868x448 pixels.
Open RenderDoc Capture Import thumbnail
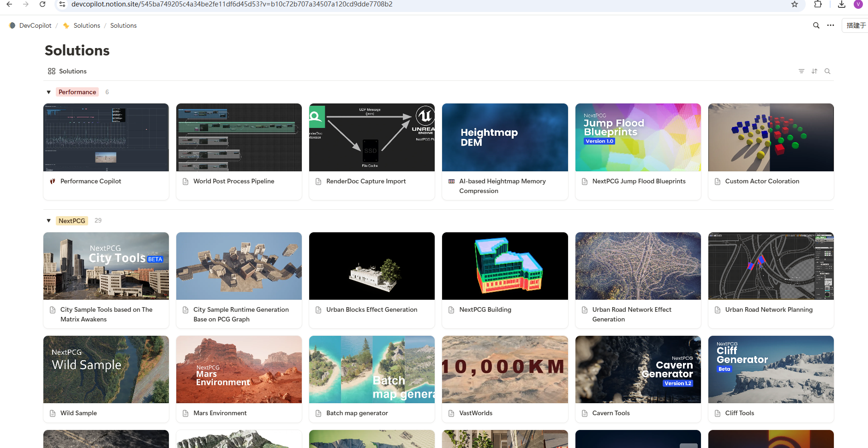(372, 137)
